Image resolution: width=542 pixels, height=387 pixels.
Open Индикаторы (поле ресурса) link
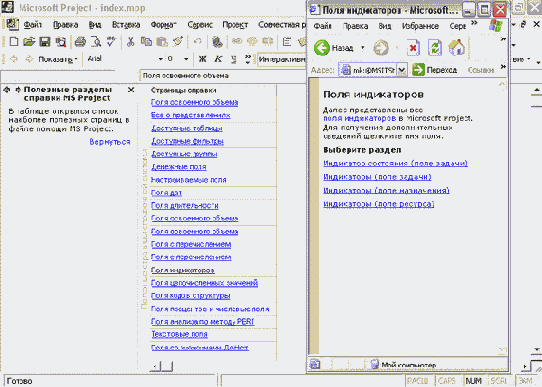379,204
